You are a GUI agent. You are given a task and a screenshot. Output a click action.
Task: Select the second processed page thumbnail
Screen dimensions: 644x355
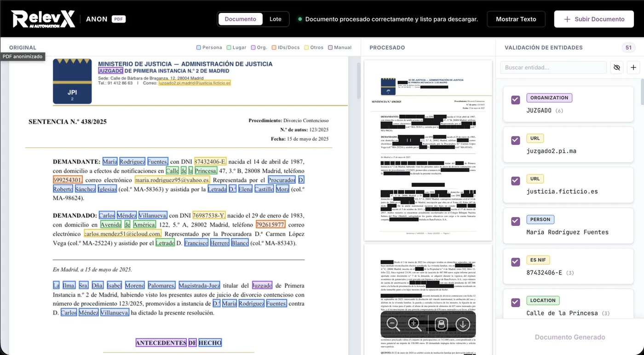[x=428, y=299]
